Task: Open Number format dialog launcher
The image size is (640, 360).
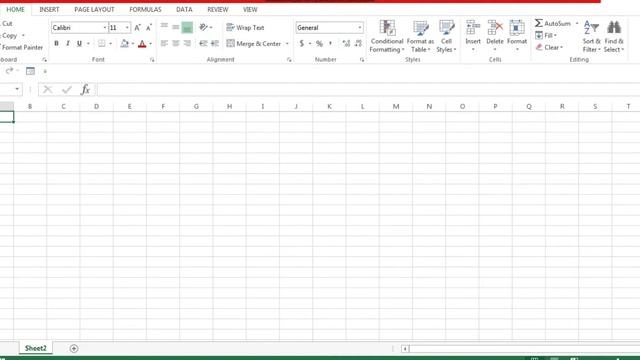Action: (362, 60)
